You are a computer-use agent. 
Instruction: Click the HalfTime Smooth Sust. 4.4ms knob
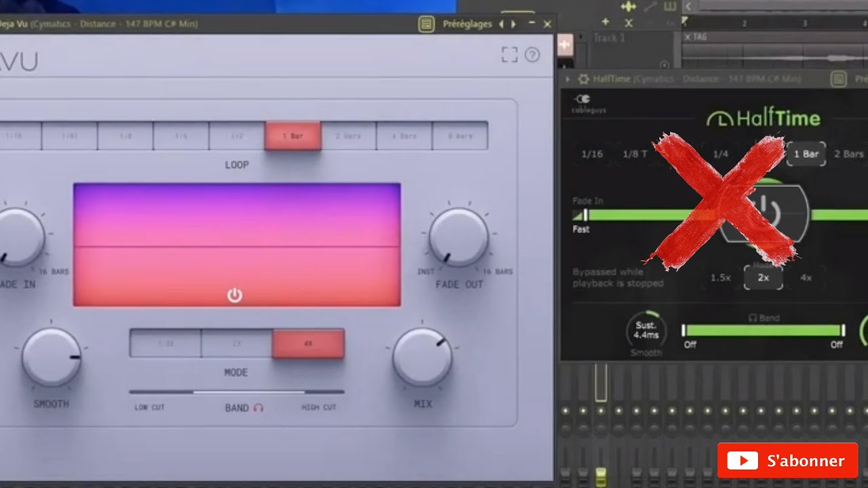pyautogui.click(x=646, y=330)
